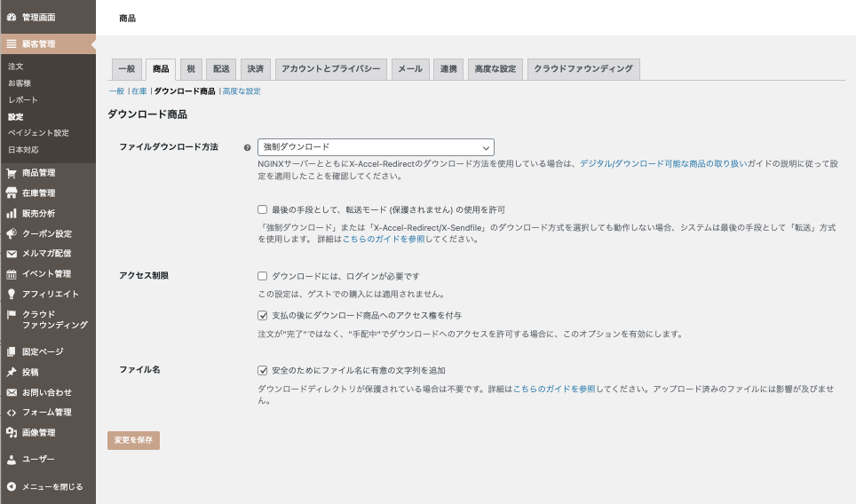The width and height of the screenshot is (856, 504).
Task: Switch to the 配送 tab
Action: [221, 69]
